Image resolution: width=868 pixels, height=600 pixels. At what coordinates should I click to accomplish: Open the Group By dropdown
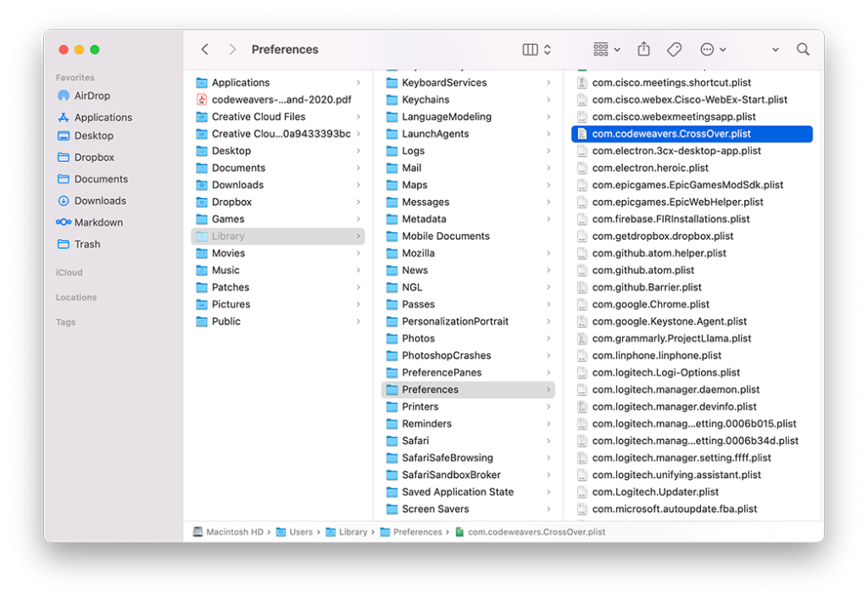click(x=606, y=50)
